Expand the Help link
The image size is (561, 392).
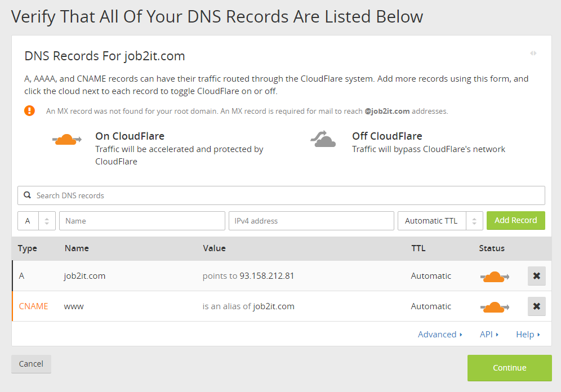point(528,335)
